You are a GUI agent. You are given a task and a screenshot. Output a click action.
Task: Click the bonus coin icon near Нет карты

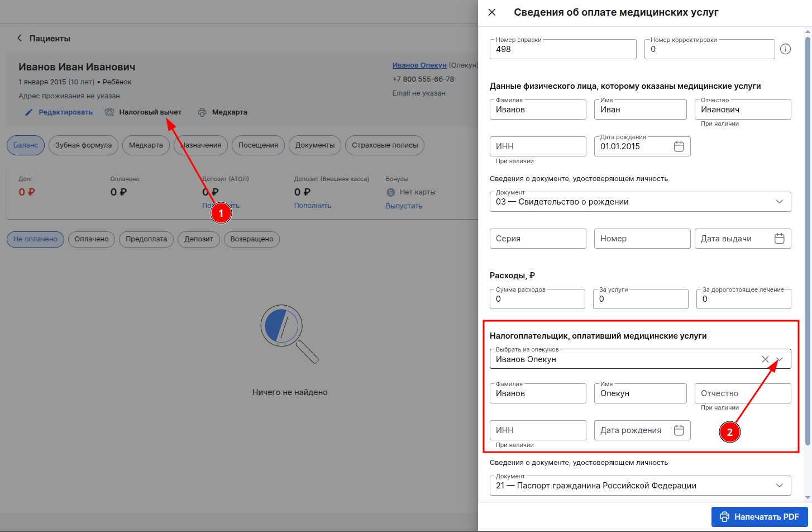(x=391, y=192)
